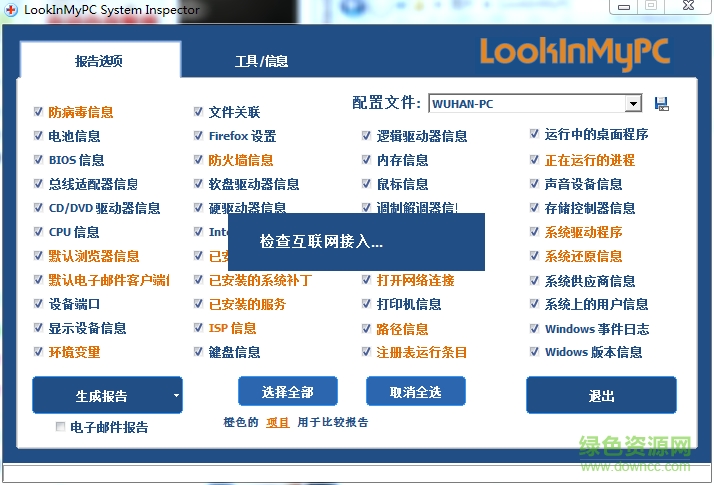
Task: Toggle the 设备端口 checkbox
Action: 38,303
